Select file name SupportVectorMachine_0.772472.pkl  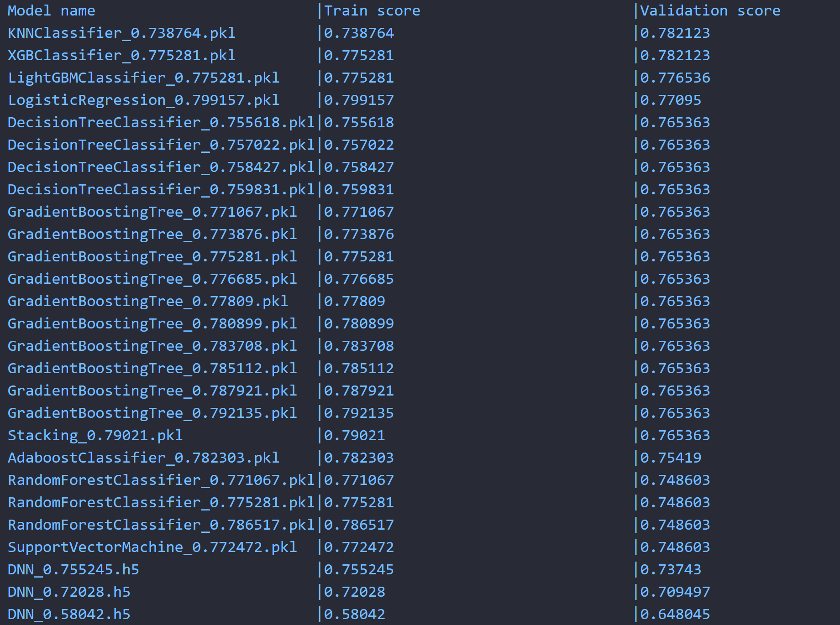(x=152, y=547)
